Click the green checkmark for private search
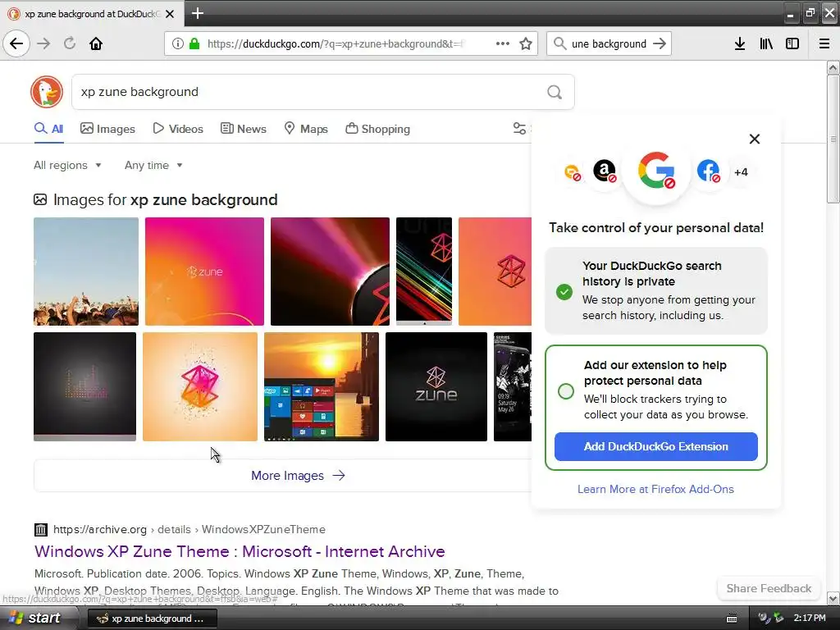 [x=564, y=292]
